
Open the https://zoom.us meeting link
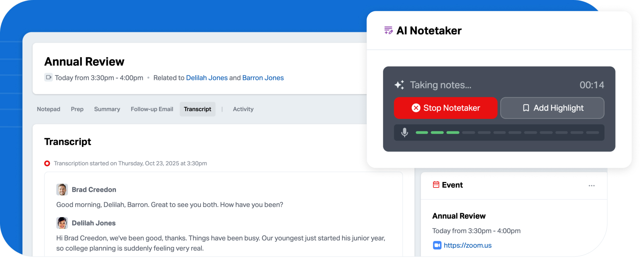point(468,245)
